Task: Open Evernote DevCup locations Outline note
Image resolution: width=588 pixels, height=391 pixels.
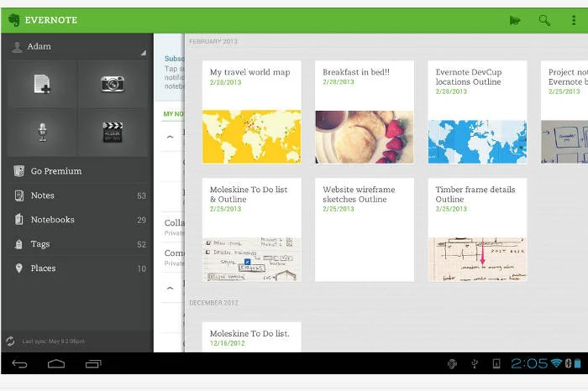Action: pyautogui.click(x=477, y=112)
